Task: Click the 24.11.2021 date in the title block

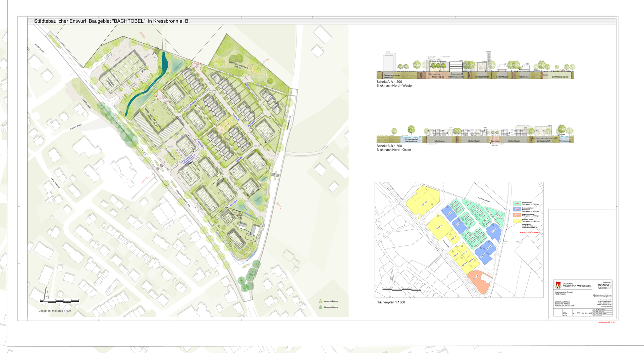Action: point(587,313)
